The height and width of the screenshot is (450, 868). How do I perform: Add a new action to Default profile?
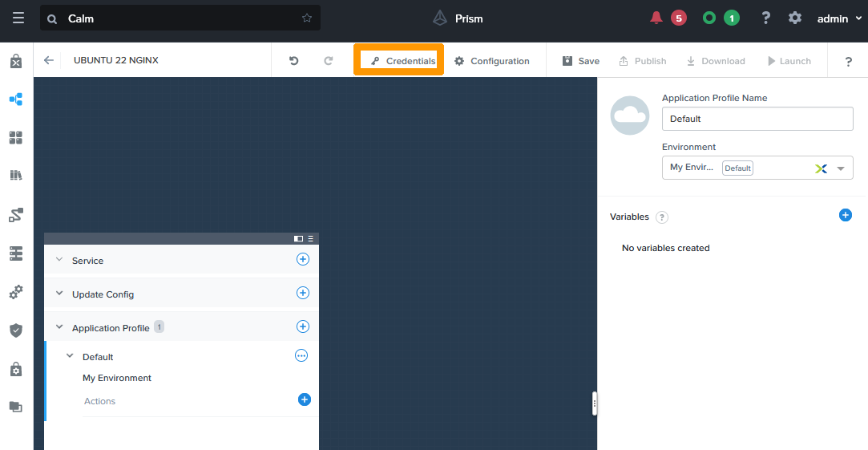(305, 399)
